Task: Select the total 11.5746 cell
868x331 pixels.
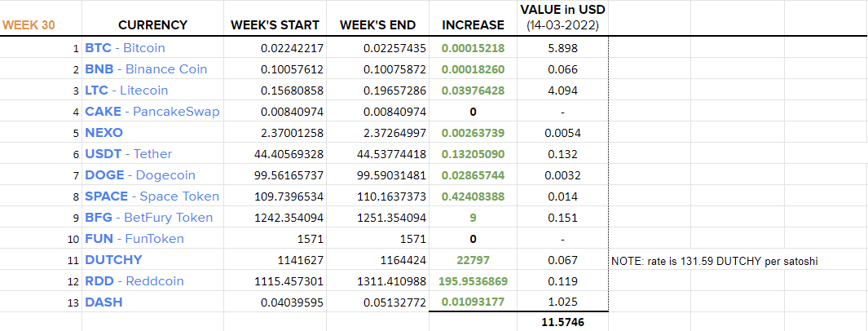Action: tap(562, 321)
